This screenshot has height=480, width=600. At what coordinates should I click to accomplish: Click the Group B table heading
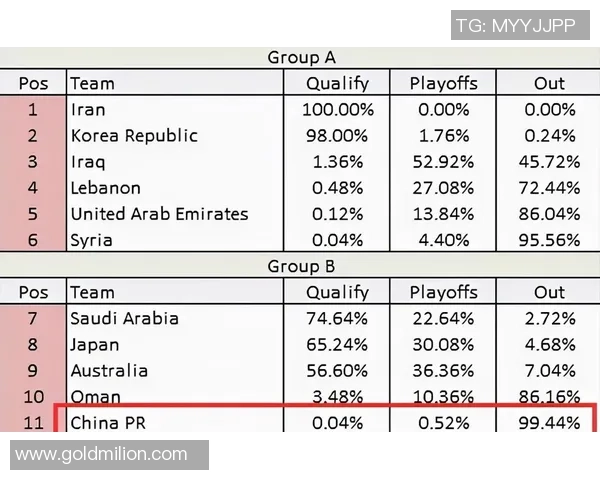[301, 267]
